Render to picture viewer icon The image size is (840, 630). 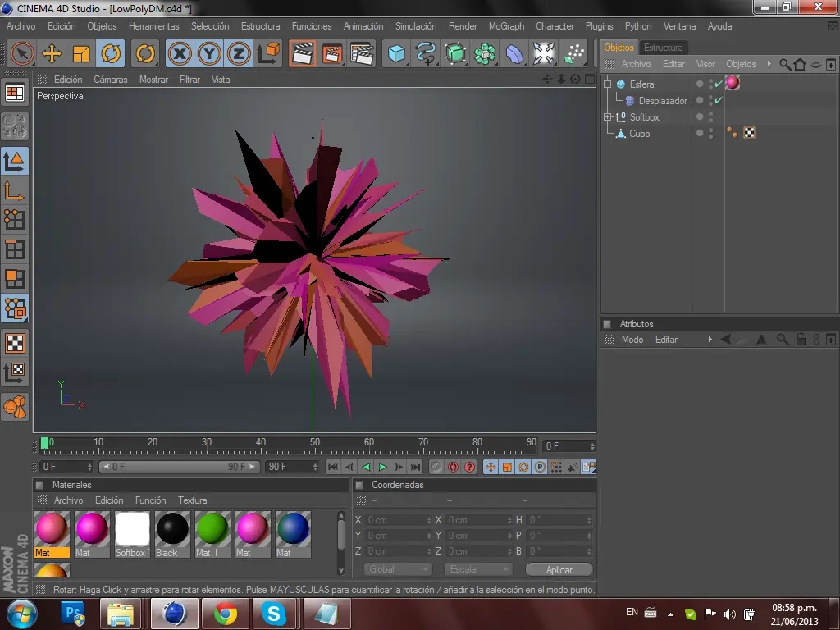pos(332,53)
